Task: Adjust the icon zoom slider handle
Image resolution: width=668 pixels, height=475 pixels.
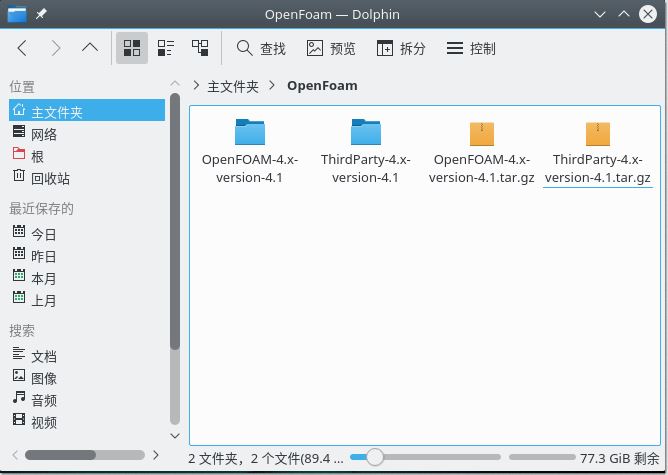Action: point(374,457)
